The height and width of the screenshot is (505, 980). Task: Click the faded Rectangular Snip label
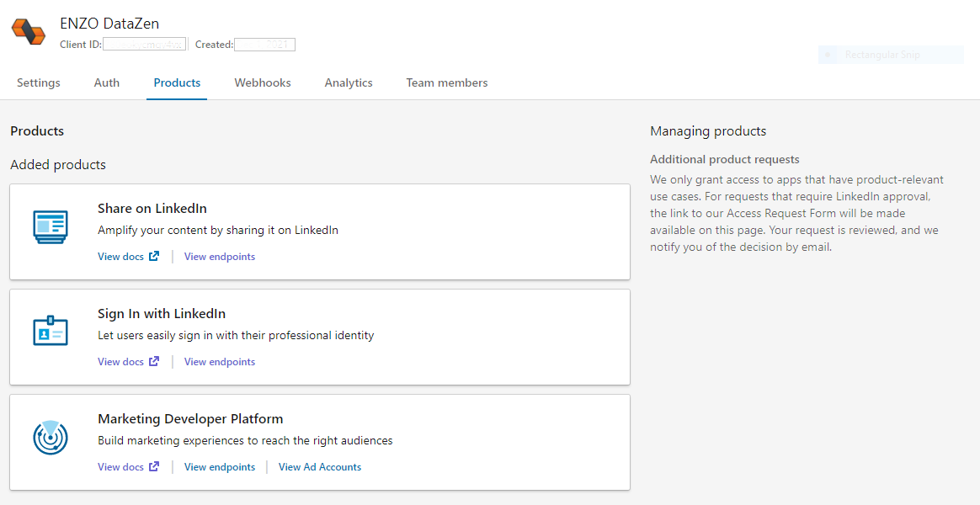881,55
